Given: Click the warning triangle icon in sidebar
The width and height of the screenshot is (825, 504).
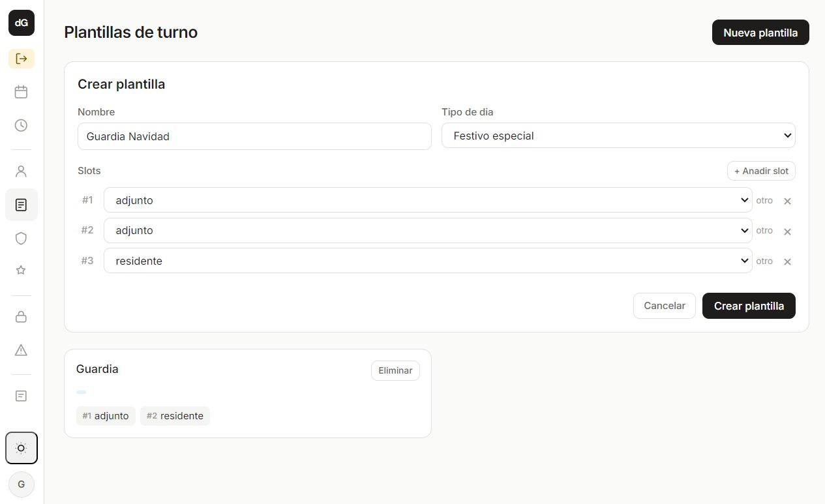Looking at the screenshot, I should click(21, 350).
